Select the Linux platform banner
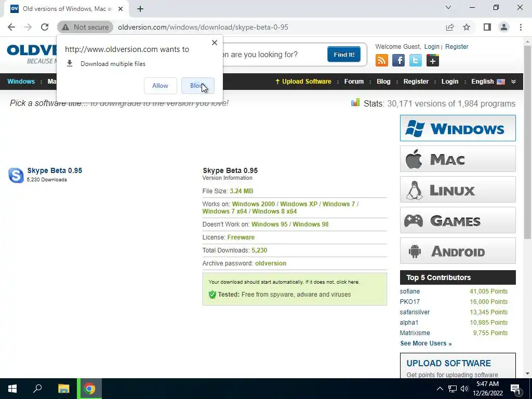532x399 pixels. [x=458, y=189]
